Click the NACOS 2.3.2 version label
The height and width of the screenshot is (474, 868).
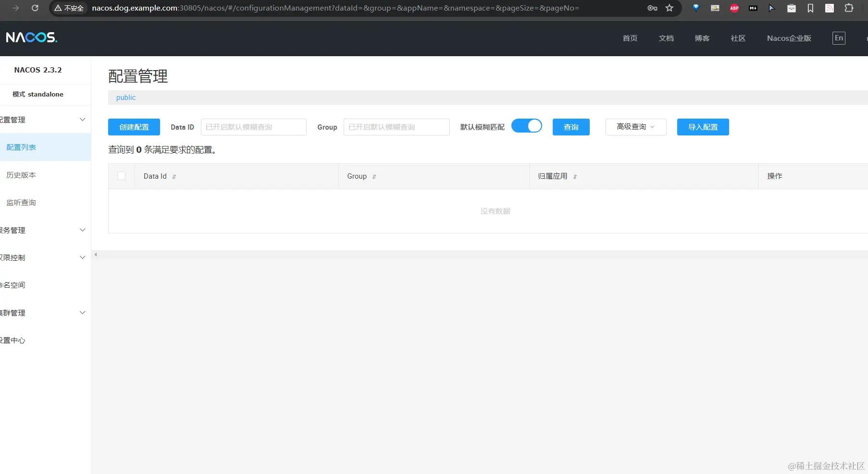(38, 70)
